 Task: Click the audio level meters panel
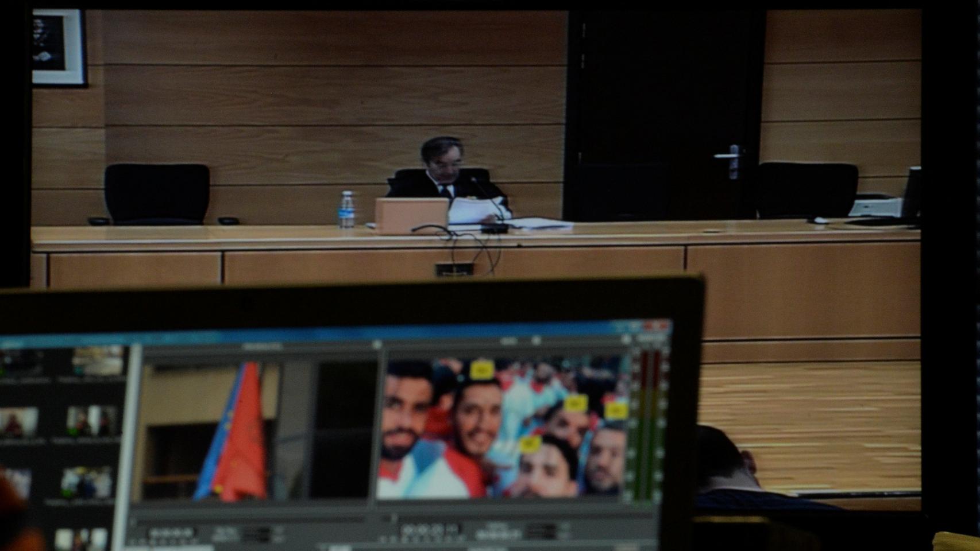click(x=649, y=422)
